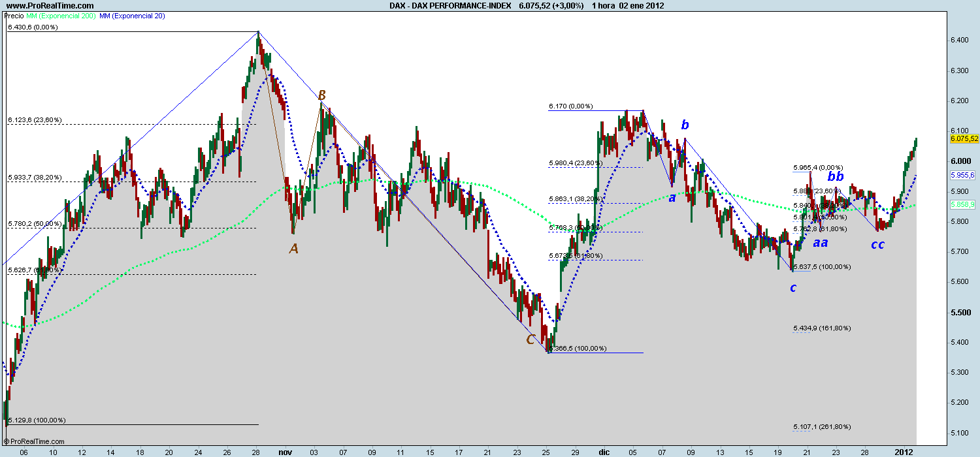
Task: Click the 5.100 price axis label
Action: pos(959,433)
